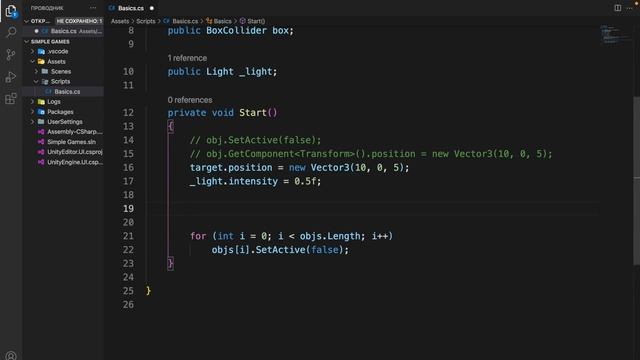
Task: Select Basics.cs in Open Editors list
Action: [x=63, y=31]
